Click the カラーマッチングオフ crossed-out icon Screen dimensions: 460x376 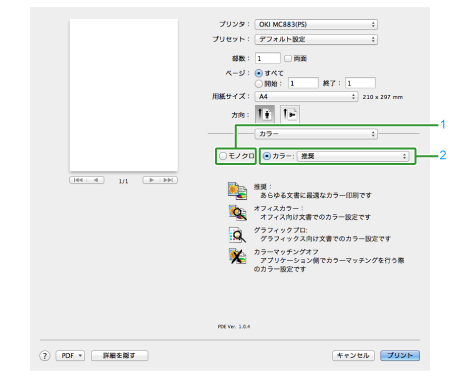[x=237, y=256]
